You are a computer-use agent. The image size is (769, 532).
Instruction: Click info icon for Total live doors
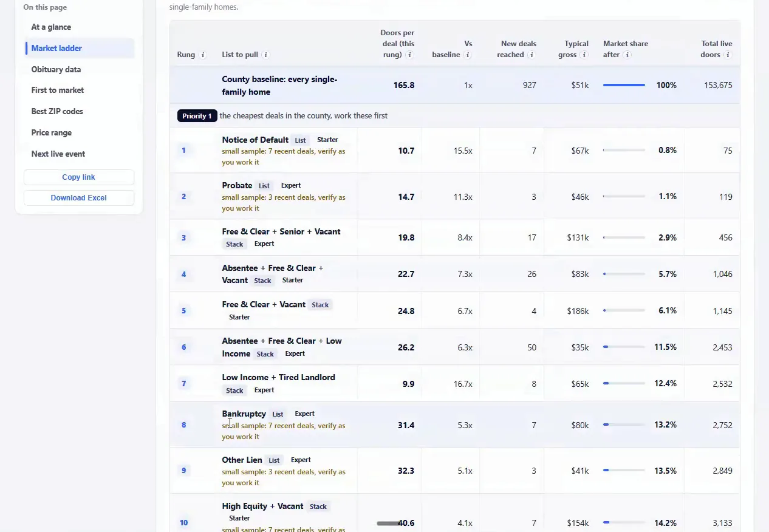(x=728, y=55)
